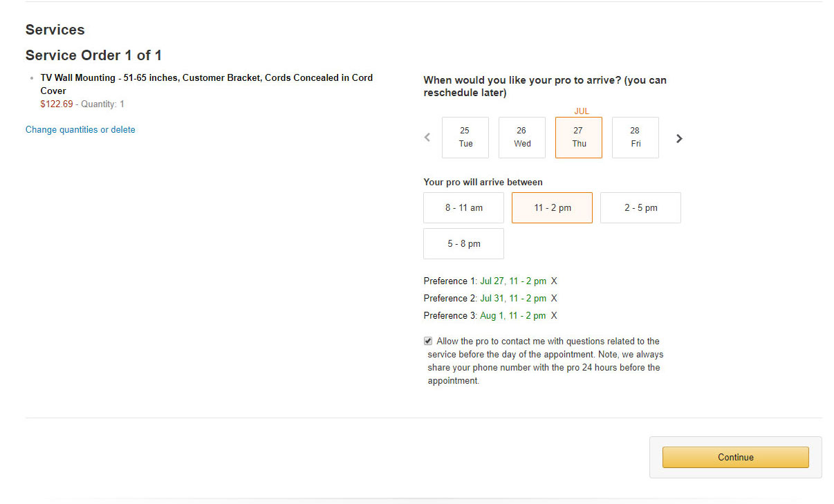Select the 28 Fri date card

tap(635, 137)
